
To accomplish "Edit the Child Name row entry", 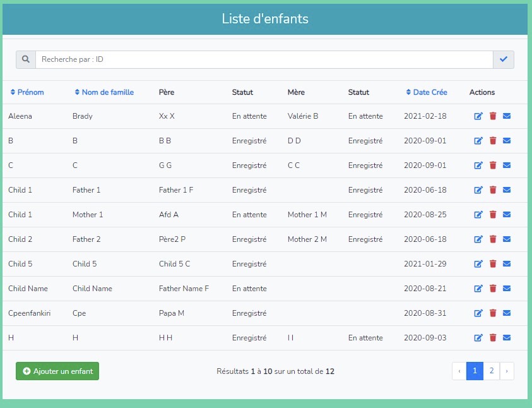I will point(478,289).
